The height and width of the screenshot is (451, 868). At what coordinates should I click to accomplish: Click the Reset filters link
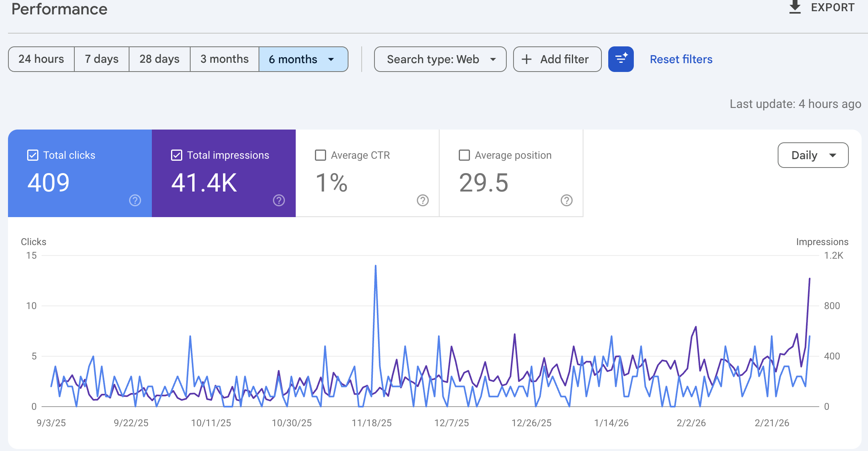tap(681, 59)
